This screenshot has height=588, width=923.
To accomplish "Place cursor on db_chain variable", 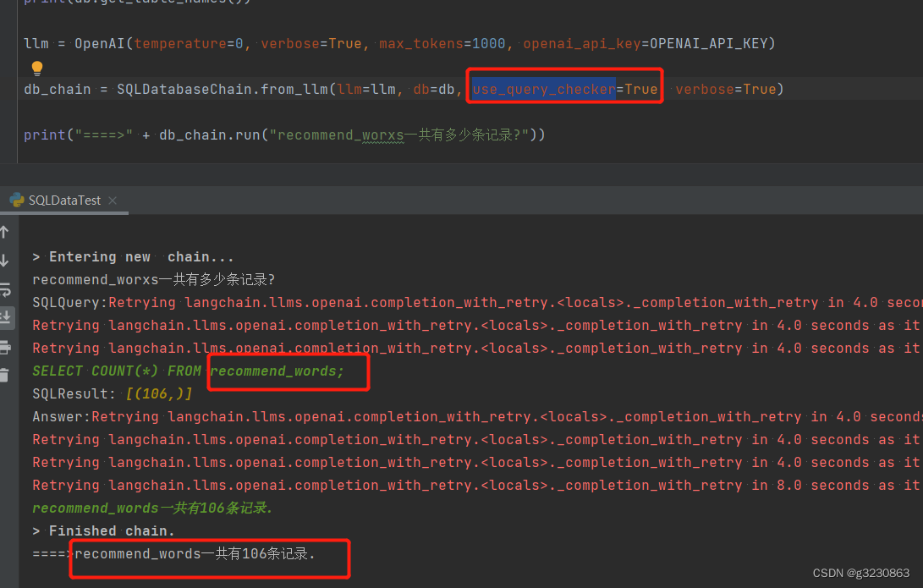I will pyautogui.click(x=57, y=88).
